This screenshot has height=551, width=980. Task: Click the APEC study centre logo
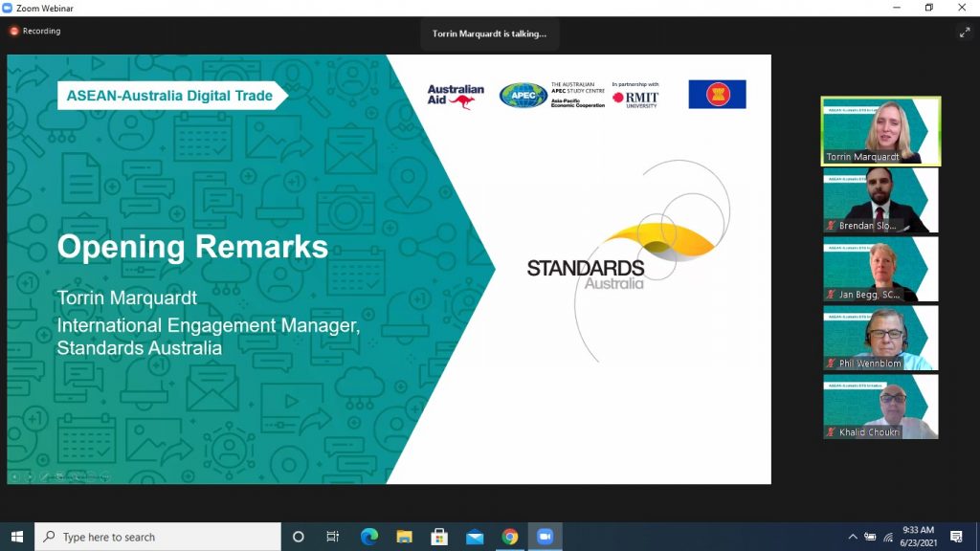552,95
